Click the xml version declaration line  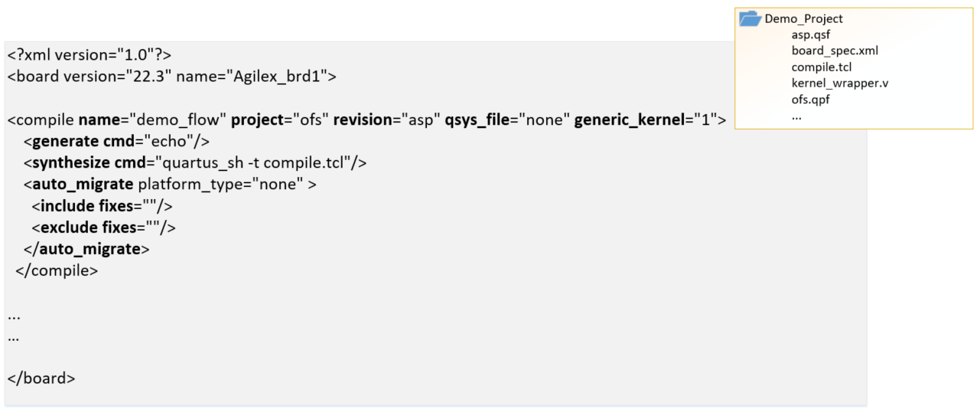(90, 55)
